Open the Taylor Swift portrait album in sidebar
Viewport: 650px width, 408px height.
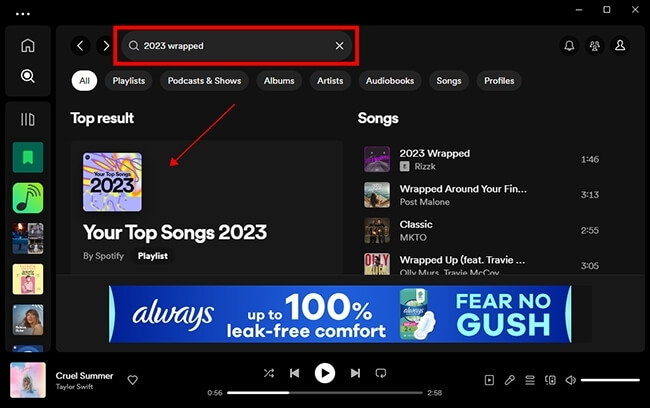(x=28, y=320)
